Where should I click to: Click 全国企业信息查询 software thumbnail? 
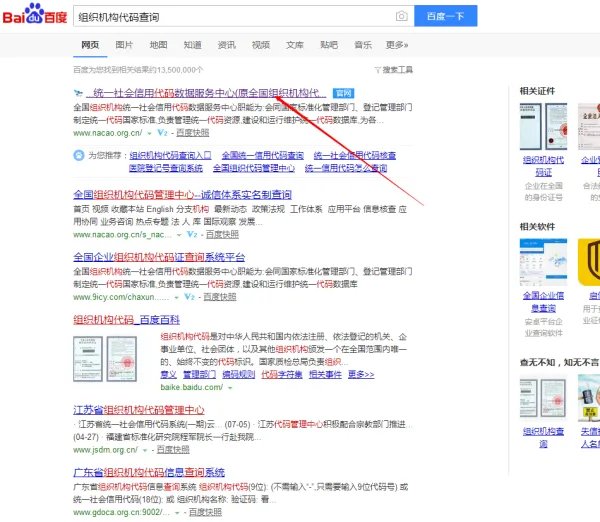coord(543,262)
